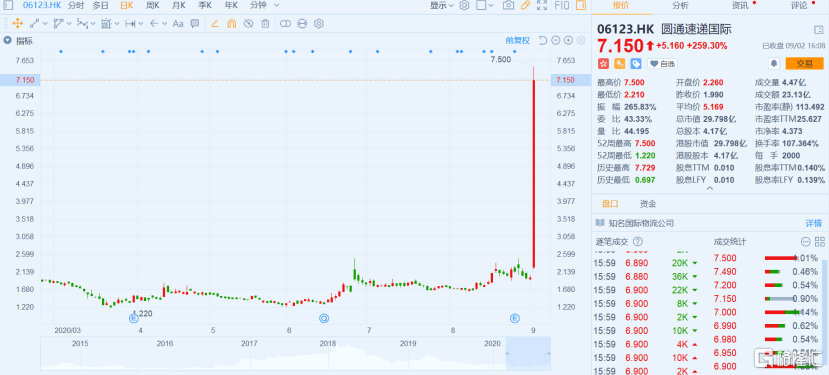Expand the range measure tool options arrow
Image resolution: width=829 pixels, height=375 pixels.
(141, 23)
